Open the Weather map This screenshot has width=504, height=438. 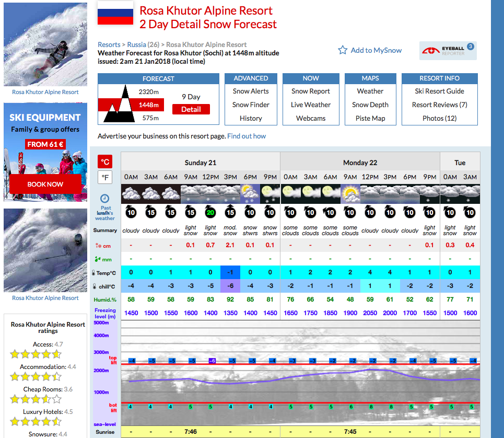pos(370,91)
